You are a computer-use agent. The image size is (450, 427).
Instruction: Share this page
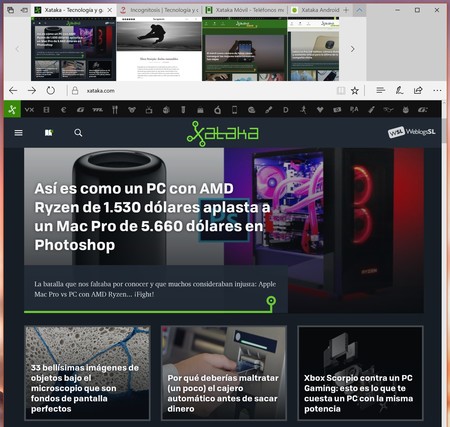click(418, 90)
